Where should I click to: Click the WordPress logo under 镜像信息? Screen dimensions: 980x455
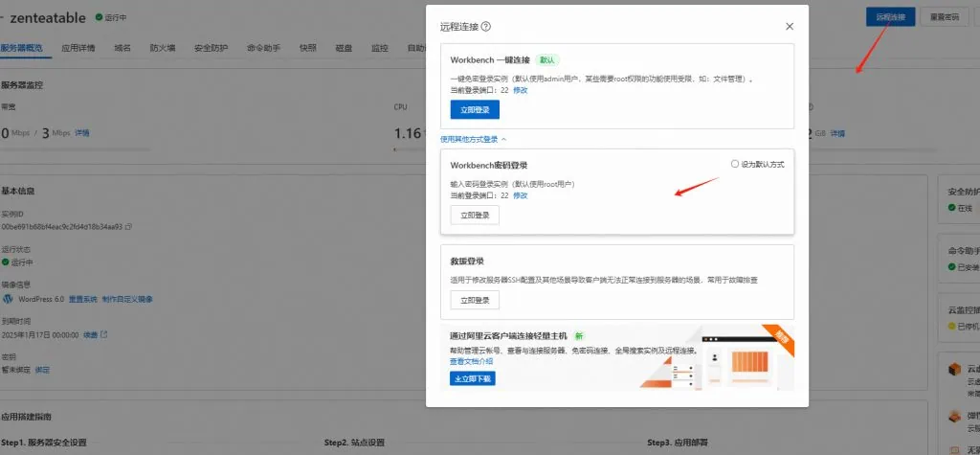tap(8, 299)
